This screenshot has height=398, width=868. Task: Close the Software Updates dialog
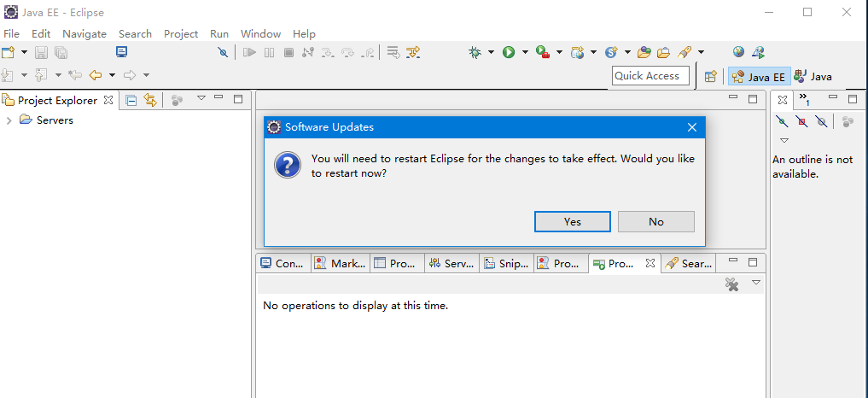pos(692,127)
